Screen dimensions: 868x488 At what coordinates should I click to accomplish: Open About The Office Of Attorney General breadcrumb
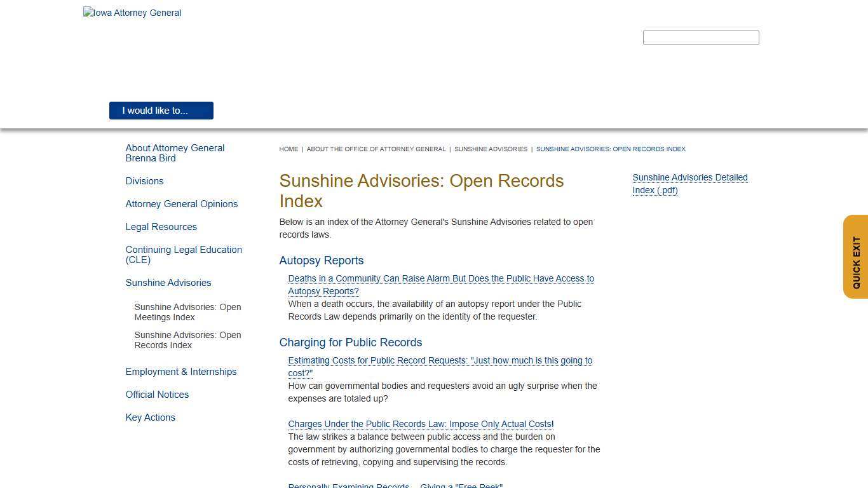tap(376, 149)
